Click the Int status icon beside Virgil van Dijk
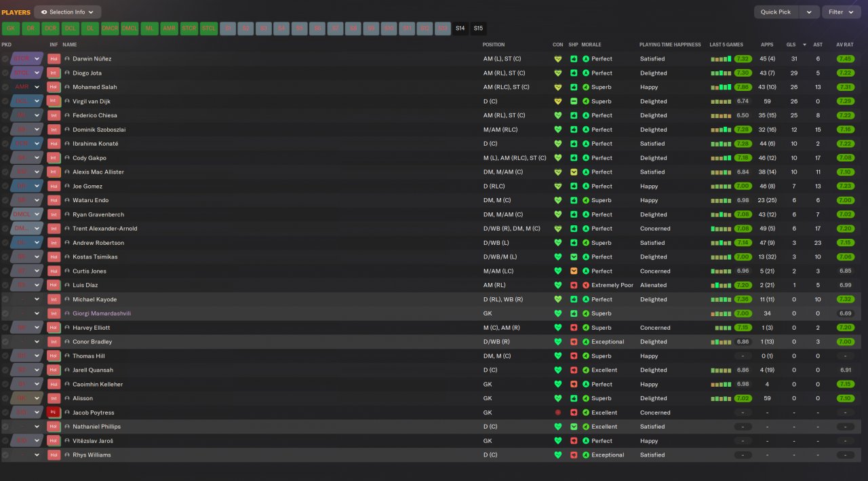This screenshot has height=481, width=868. point(54,102)
